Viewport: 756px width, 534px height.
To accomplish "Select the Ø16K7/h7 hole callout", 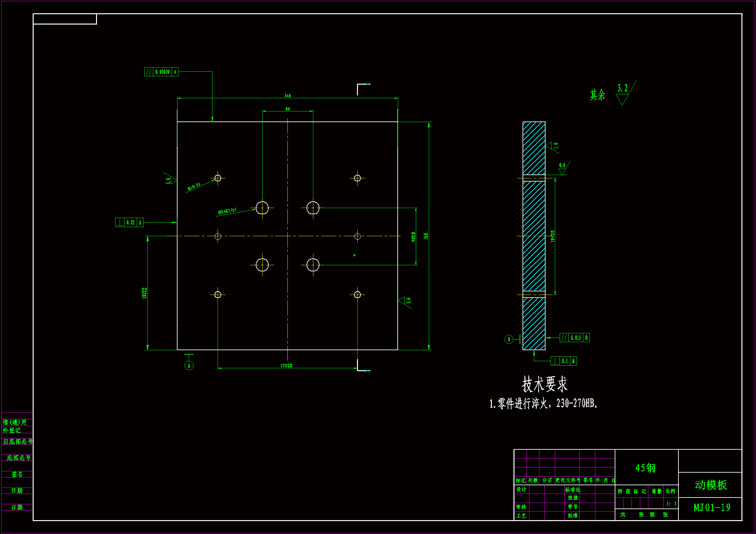I will pyautogui.click(x=227, y=211).
